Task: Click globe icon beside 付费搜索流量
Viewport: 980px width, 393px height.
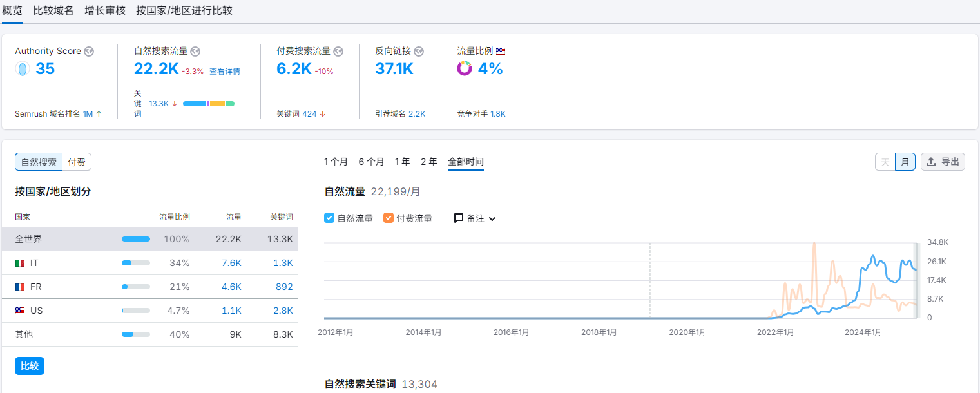Action: pyautogui.click(x=338, y=52)
